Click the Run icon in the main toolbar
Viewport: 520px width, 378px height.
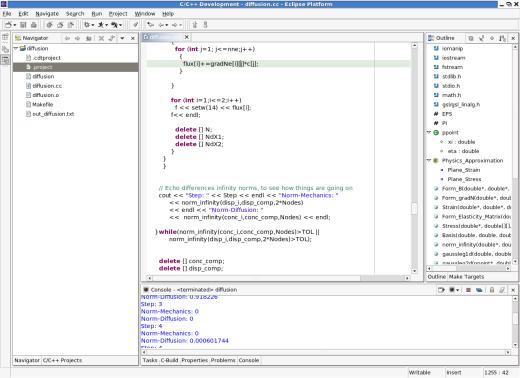click(100, 25)
